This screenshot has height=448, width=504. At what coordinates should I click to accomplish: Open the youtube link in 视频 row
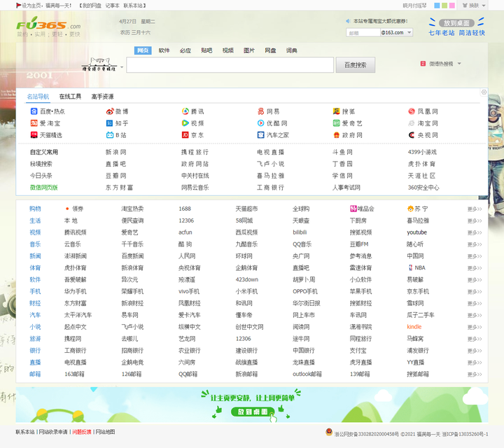coord(417,232)
